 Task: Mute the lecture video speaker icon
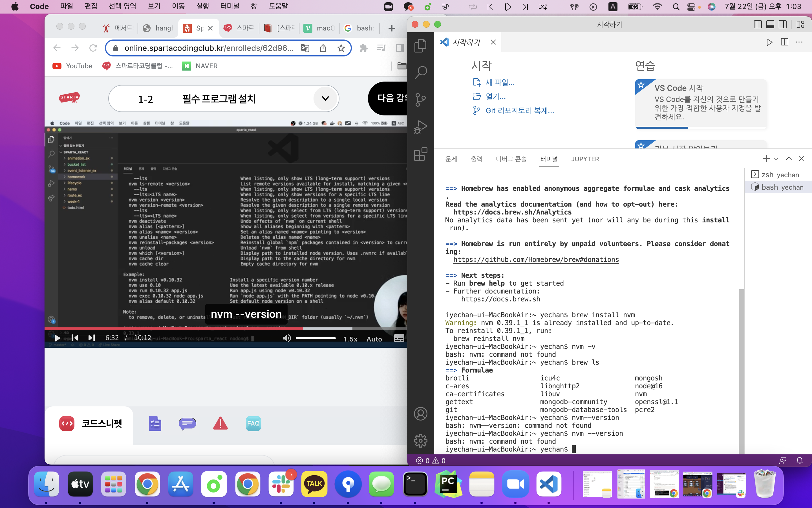click(x=286, y=338)
